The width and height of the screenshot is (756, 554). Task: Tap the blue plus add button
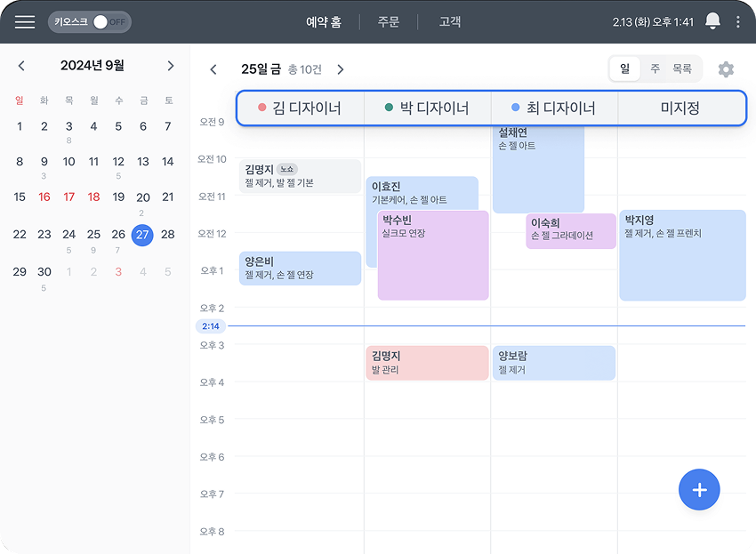(699, 490)
